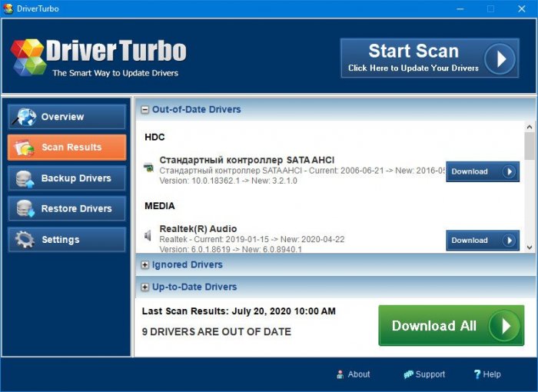Click the driver list scroll up arrow
This screenshot has width=538, height=392.
(x=530, y=127)
